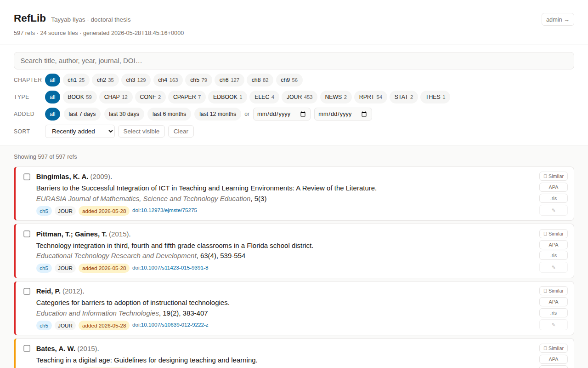Image resolution: width=588 pixels, height=368 pixels.
Task: Copy APA citation for Bingimlas reference
Action: (554, 187)
